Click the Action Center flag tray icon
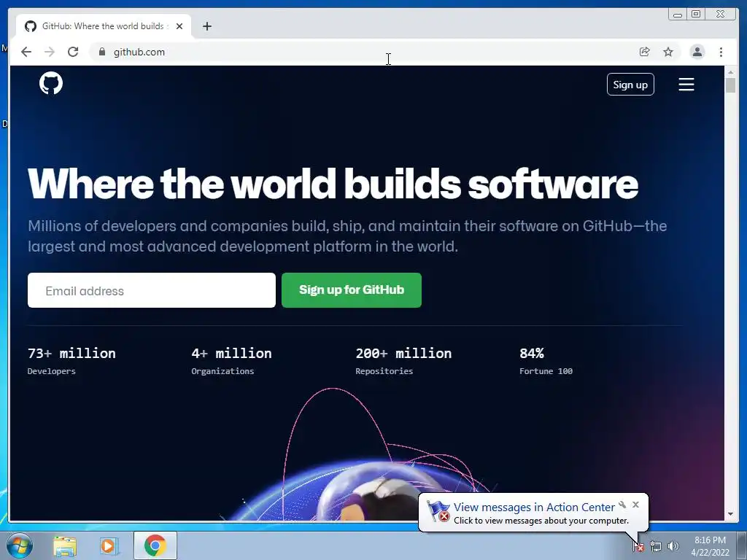The height and width of the screenshot is (560, 747). pyautogui.click(x=638, y=547)
